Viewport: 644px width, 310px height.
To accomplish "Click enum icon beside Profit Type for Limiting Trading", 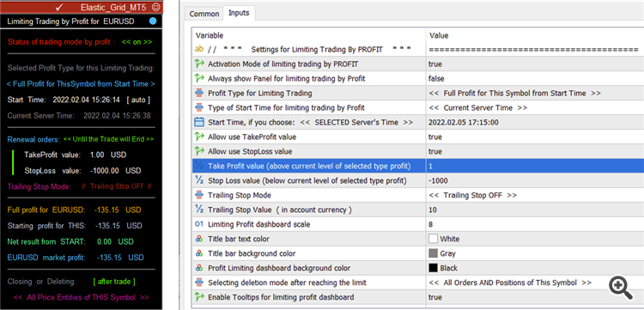I will tap(199, 94).
